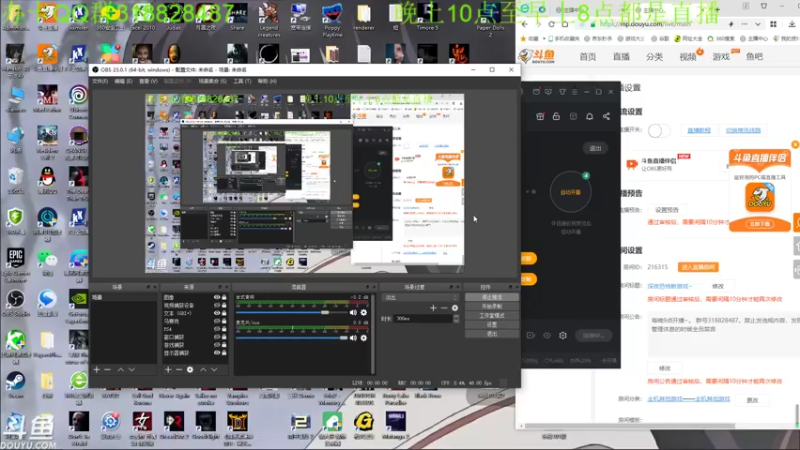Click orange 进入直播间 button
This screenshot has width=800, height=450.
click(x=698, y=267)
